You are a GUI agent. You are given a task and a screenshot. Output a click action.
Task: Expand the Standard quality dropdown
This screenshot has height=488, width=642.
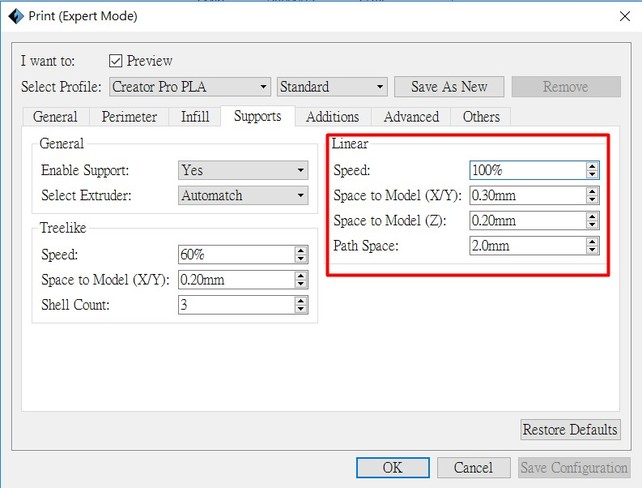pos(332,87)
